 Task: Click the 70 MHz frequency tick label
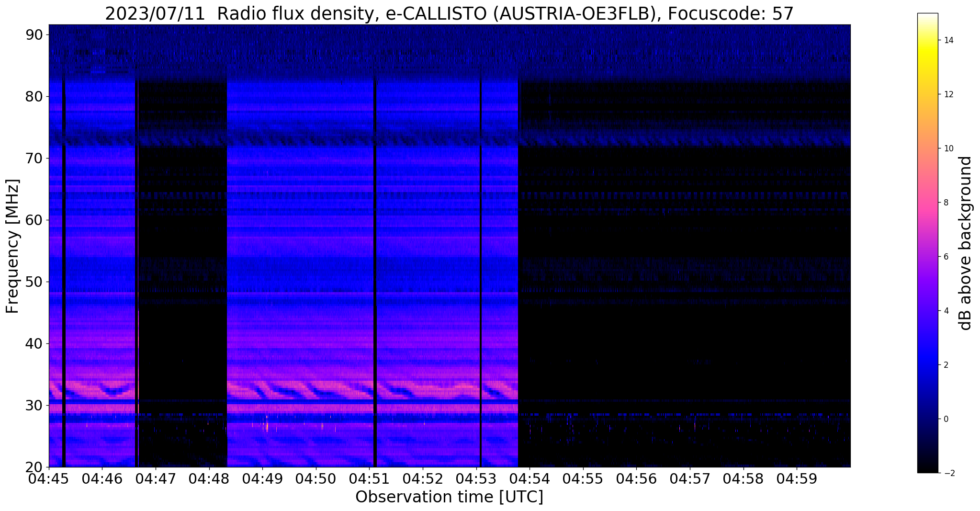[34, 158]
